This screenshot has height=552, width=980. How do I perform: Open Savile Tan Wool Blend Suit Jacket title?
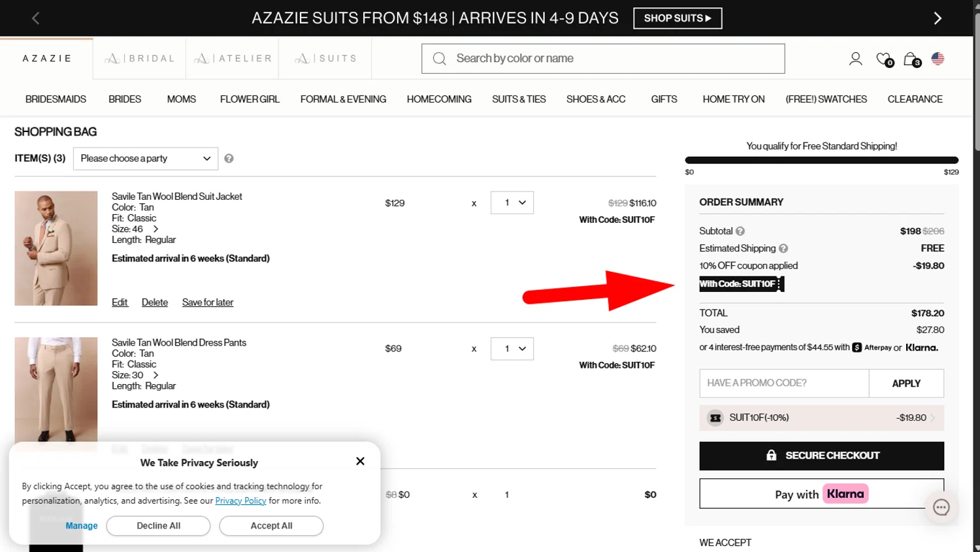pyautogui.click(x=177, y=197)
